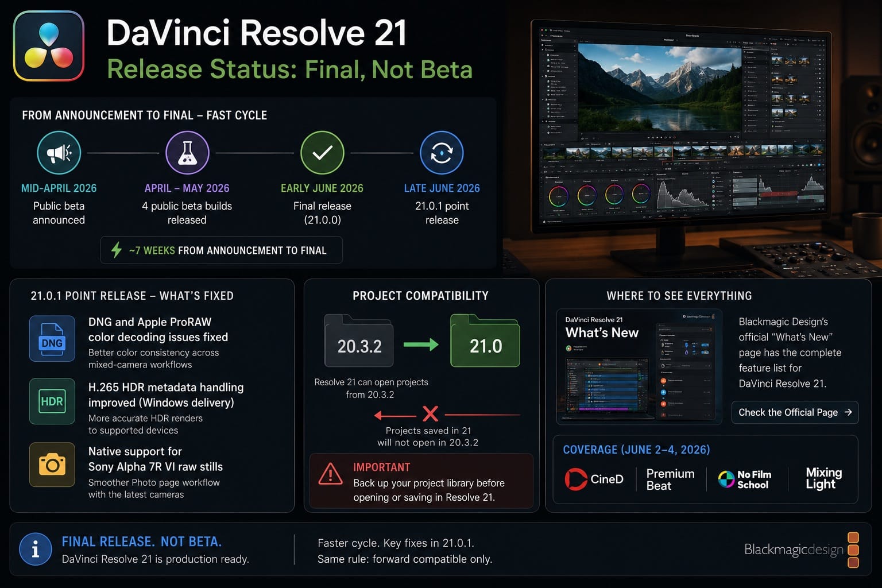Viewport: 882px width, 588px height.
Task: Click the red X incompatibility icon
Action: coord(430,413)
